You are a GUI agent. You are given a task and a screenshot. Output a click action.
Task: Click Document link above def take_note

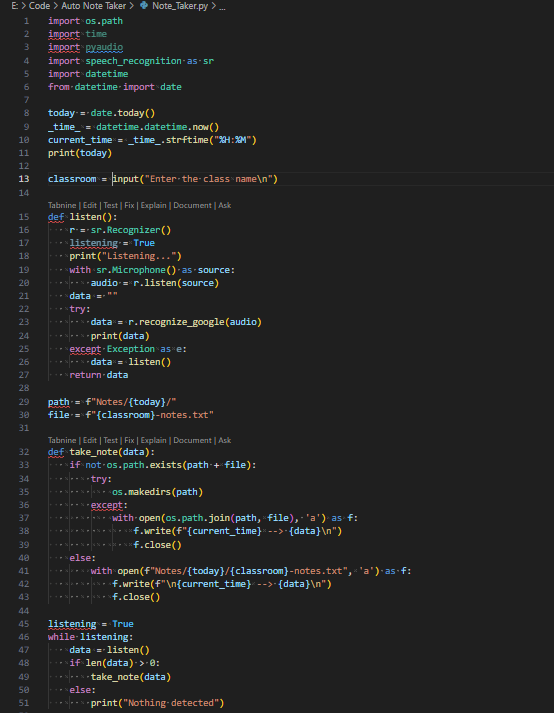point(192,440)
